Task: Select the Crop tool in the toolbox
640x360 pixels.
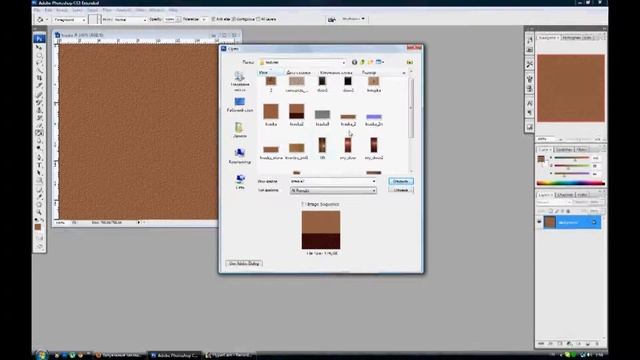Action: click(x=39, y=78)
